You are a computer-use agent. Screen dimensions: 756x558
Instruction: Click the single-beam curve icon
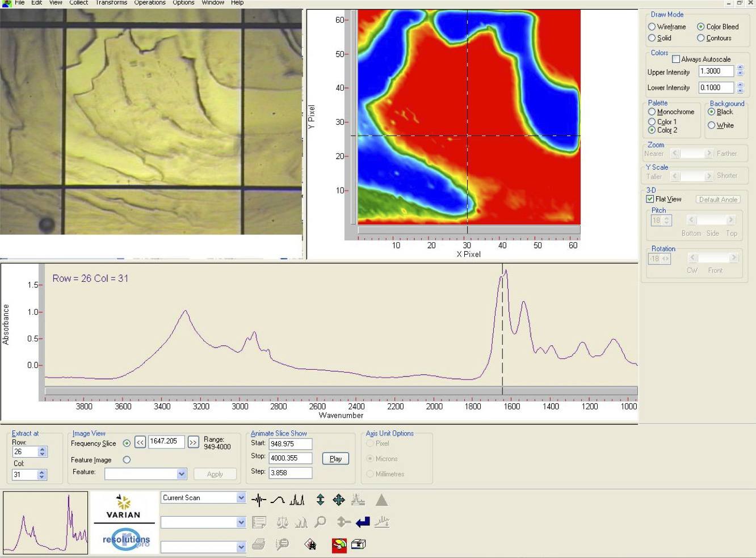278,500
